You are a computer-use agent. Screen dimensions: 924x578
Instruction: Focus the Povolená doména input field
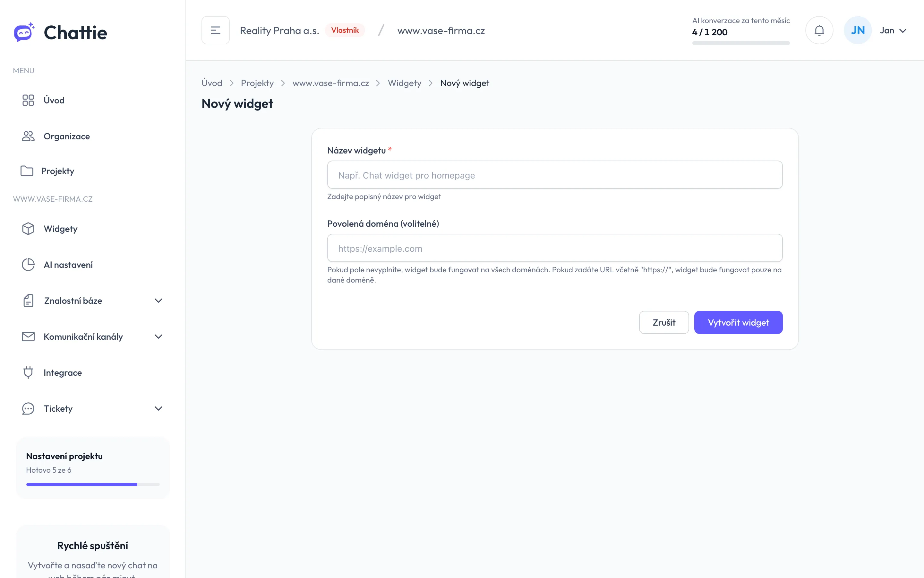[555, 248]
